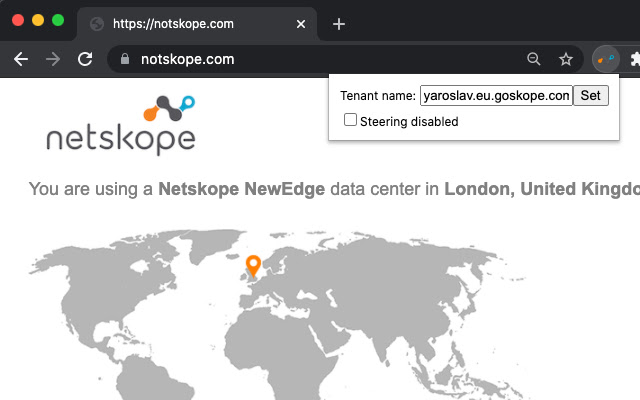Go forward to the next page
640x400 pixels.
click(x=52, y=59)
